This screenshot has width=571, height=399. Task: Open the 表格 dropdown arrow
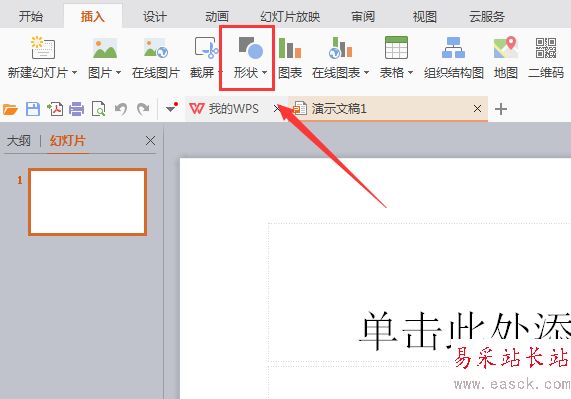[410, 73]
